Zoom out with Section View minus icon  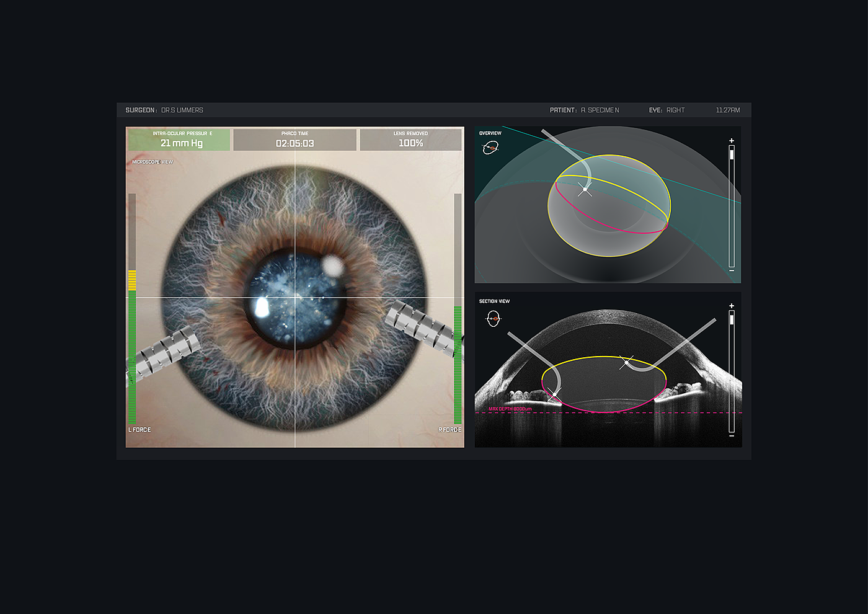point(732,436)
